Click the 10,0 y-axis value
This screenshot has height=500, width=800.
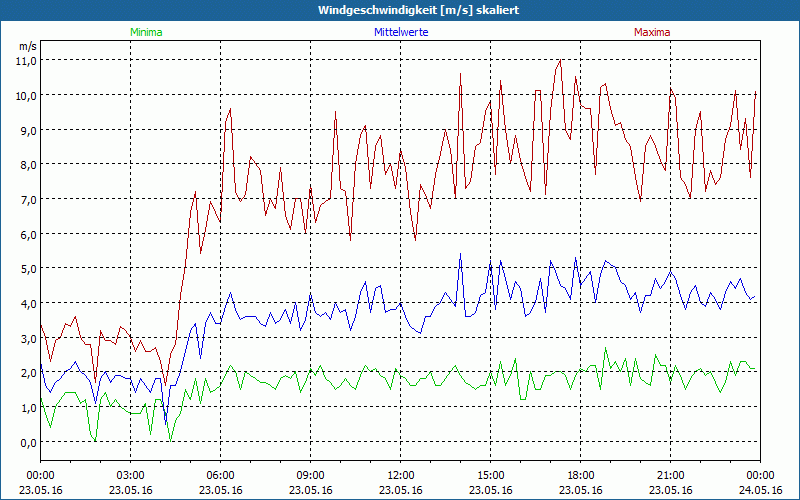(x=28, y=95)
